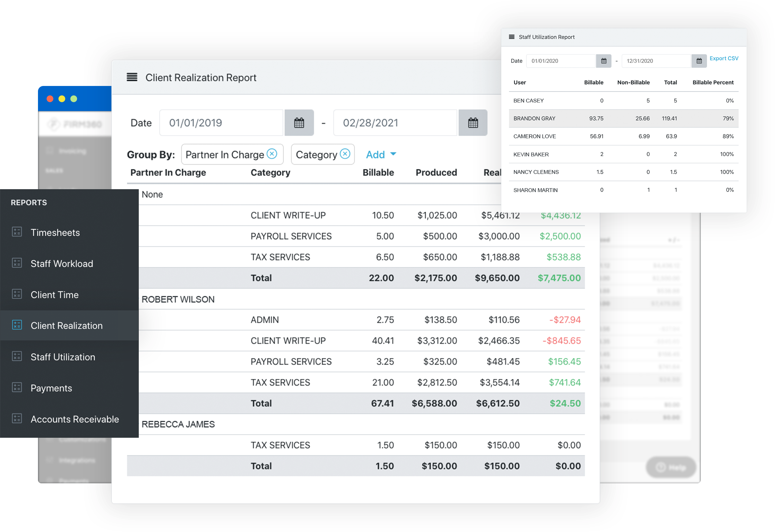Select the Brandon Gray utilization row
Viewport: 775px width, 532px height.
pos(623,118)
